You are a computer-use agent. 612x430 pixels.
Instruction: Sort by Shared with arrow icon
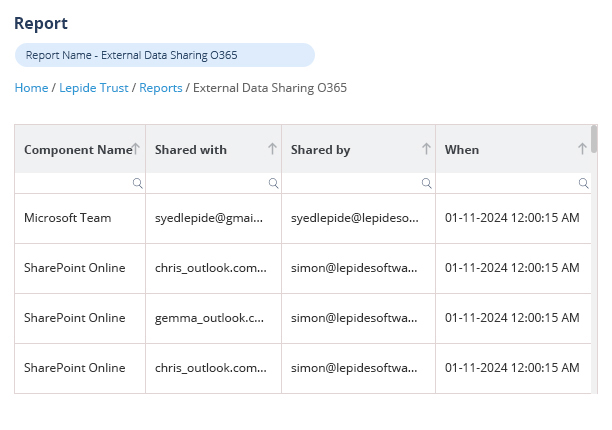click(272, 149)
